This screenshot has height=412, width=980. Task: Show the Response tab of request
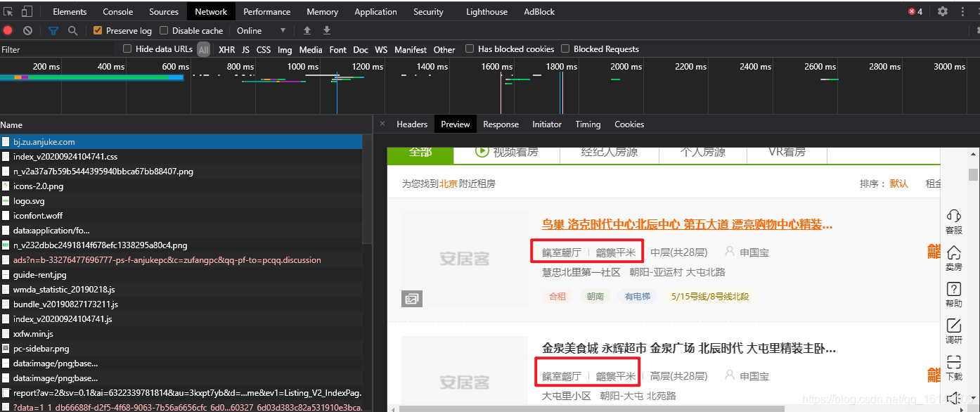pyautogui.click(x=501, y=124)
